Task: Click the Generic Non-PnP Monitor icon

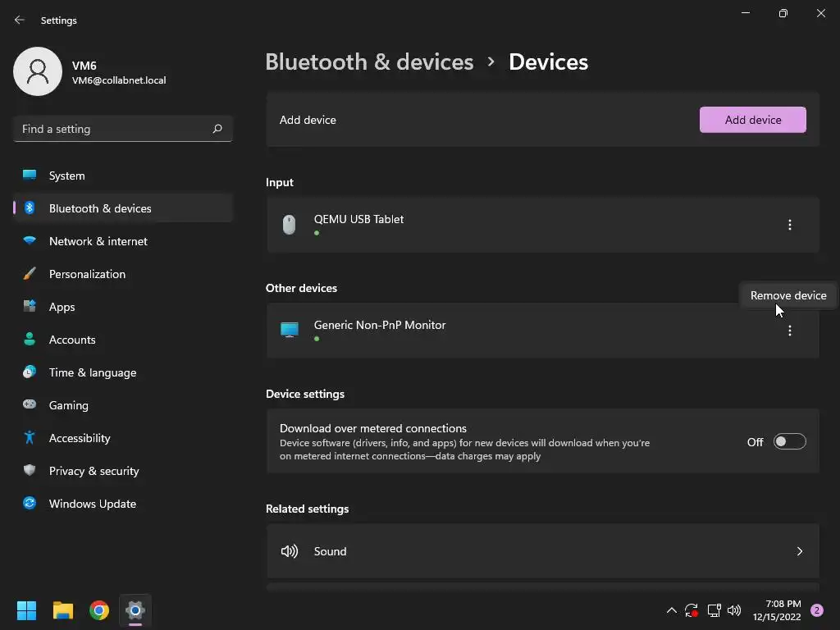Action: pos(289,331)
